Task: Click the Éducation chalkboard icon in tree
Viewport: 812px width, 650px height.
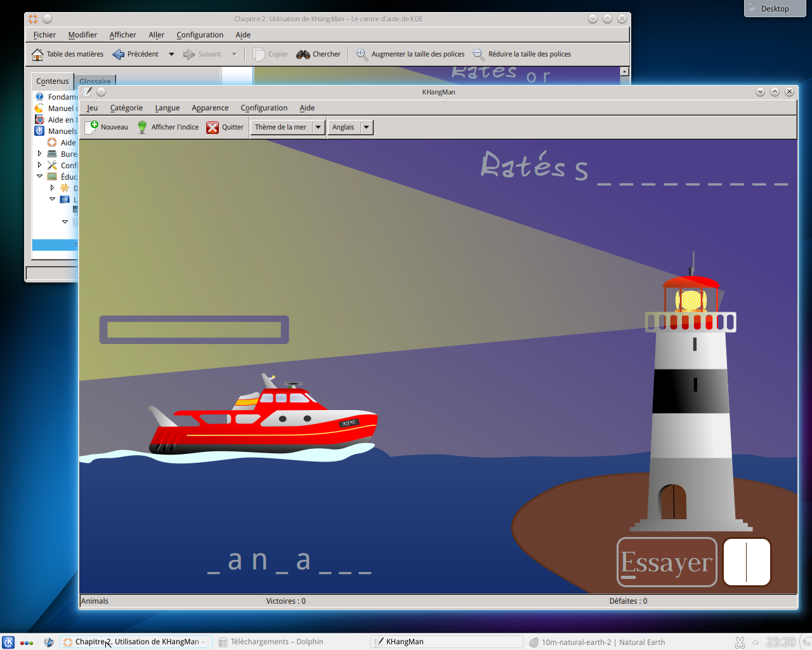Action: (x=52, y=176)
